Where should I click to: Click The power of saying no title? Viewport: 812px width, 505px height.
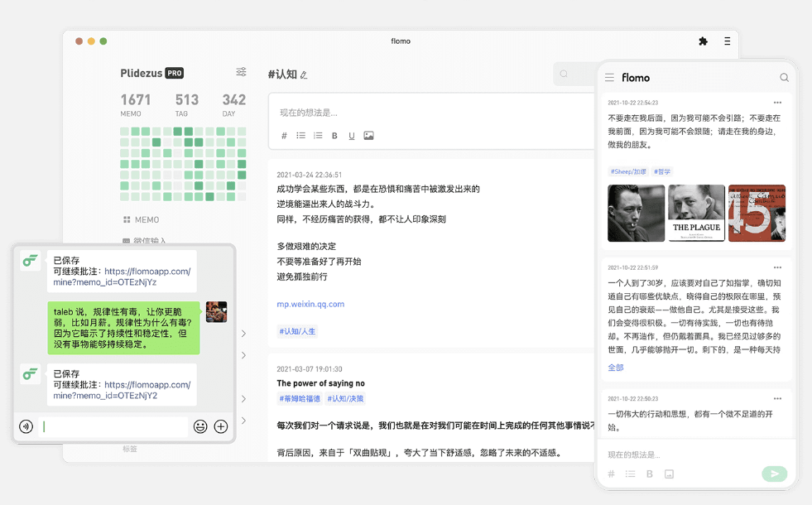tap(320, 383)
